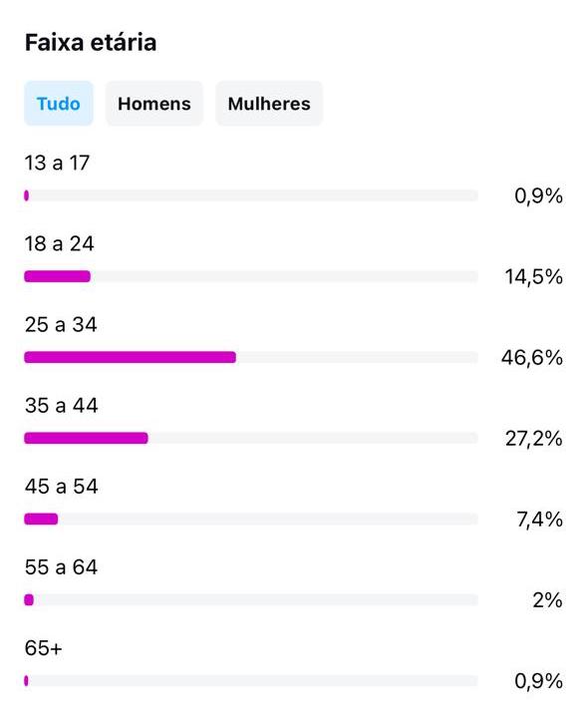Click the 18 a 24 age label
Screen dimensions: 588x723
59,243
